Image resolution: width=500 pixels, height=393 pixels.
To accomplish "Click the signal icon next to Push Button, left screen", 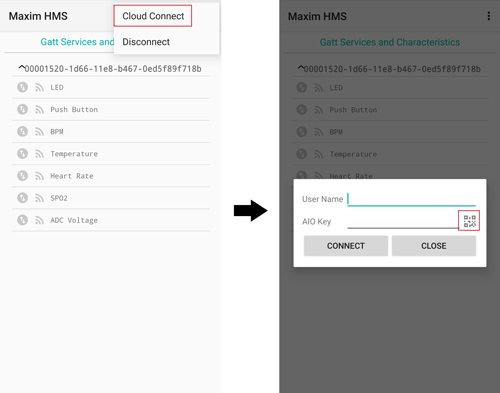I will 39,110.
